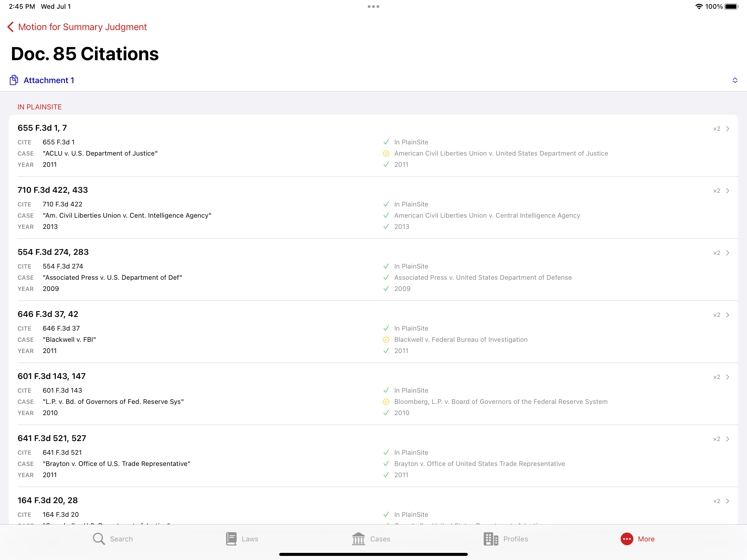This screenshot has height=560, width=747.
Task: Open the 646 F.3d 37, 42 citation heading
Action: tap(48, 314)
